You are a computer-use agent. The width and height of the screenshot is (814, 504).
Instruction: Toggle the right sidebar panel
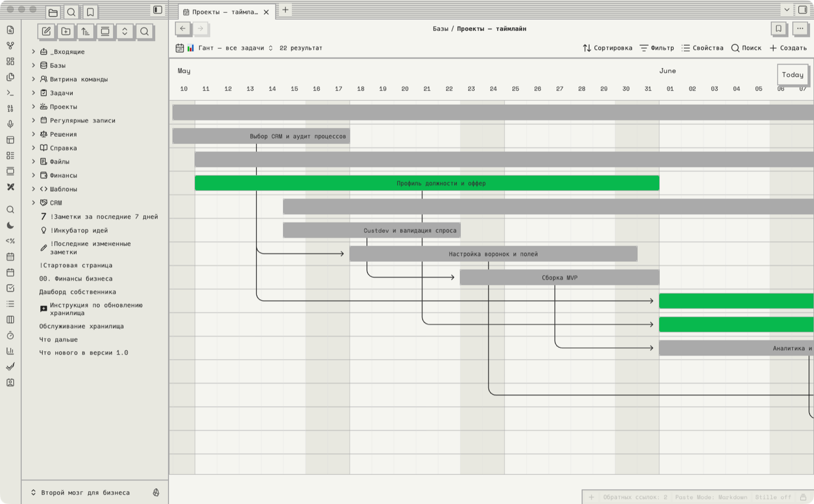coord(803,10)
